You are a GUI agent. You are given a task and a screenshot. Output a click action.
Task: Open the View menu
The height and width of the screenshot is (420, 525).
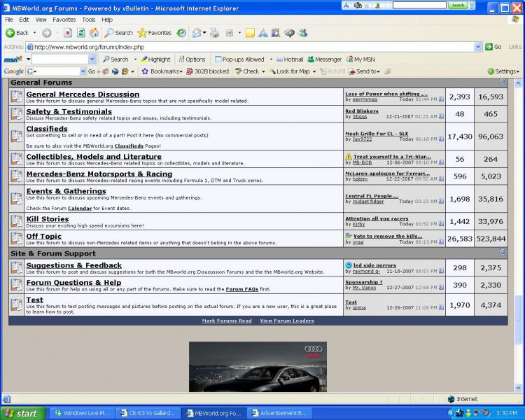click(41, 20)
